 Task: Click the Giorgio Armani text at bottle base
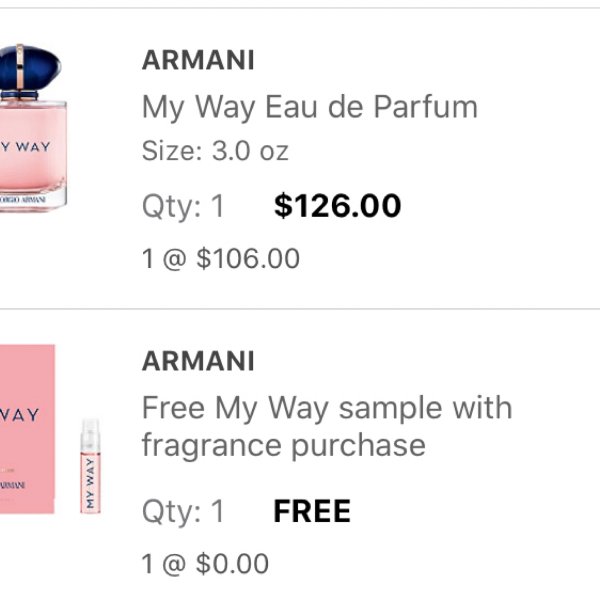(x=23, y=199)
